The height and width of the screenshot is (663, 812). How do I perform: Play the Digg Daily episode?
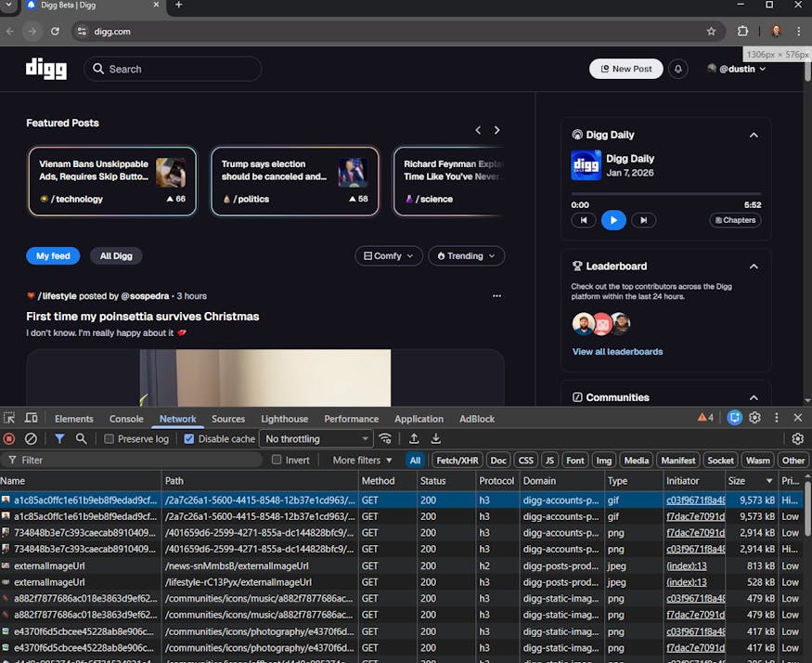click(x=613, y=220)
